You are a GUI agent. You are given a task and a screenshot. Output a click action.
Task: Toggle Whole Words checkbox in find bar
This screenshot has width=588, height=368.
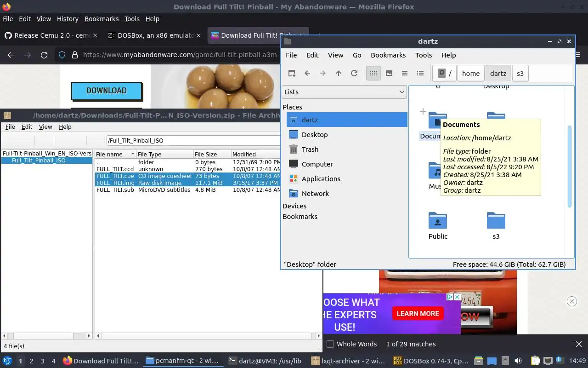click(x=330, y=344)
